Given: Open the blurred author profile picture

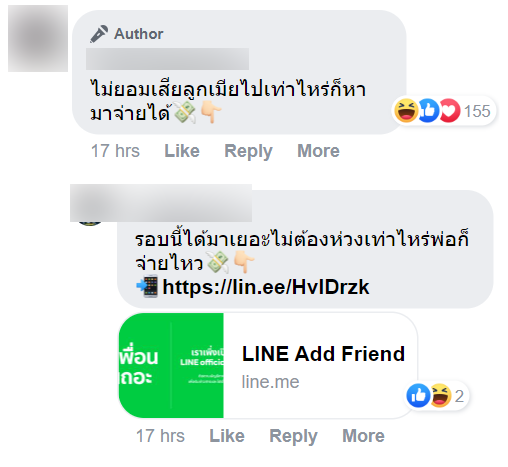Looking at the screenshot, I should tap(38, 38).
